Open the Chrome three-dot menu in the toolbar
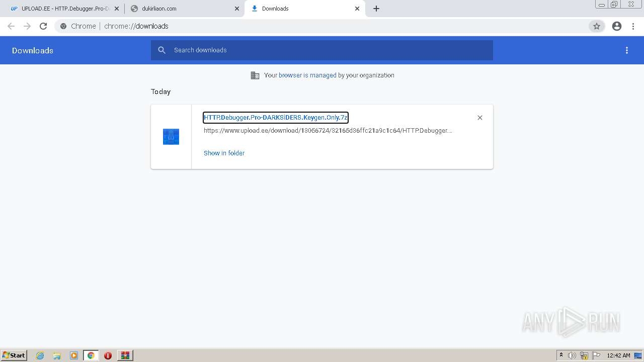Viewport: 644px width, 362px height. point(633,26)
